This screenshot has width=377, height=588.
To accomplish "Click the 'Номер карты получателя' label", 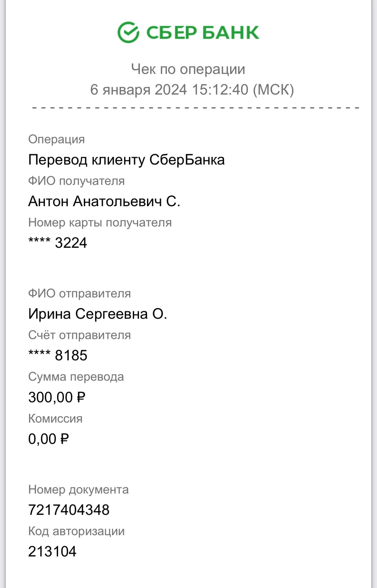I will (x=100, y=223).
